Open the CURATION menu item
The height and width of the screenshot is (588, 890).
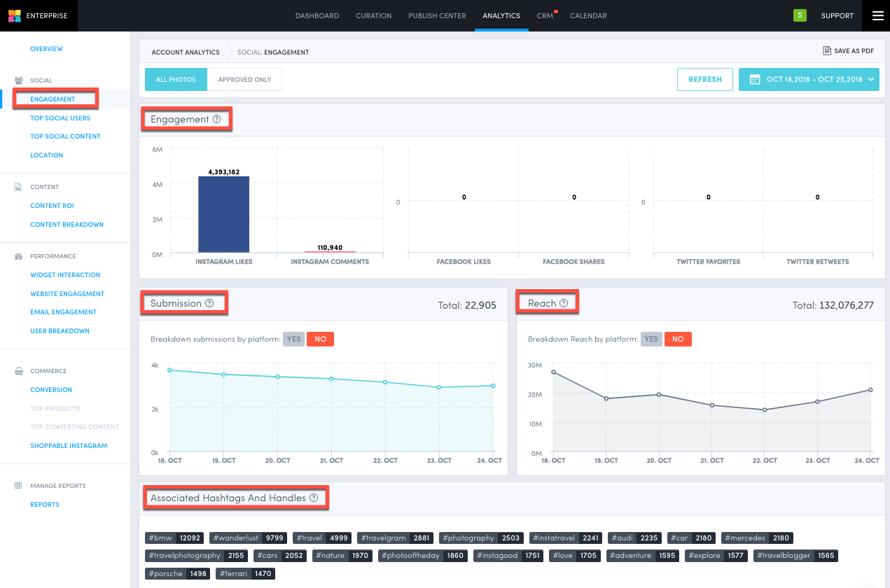374,15
